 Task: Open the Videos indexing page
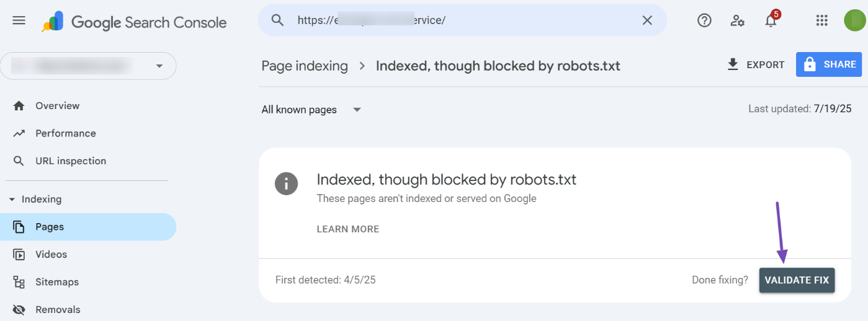coord(51,255)
